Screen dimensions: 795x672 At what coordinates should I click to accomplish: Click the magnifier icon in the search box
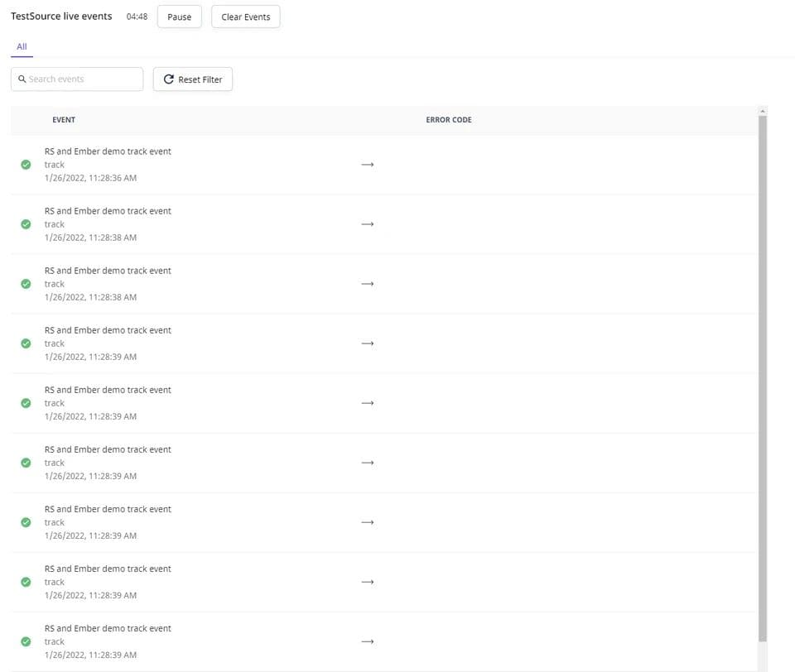[x=22, y=79]
